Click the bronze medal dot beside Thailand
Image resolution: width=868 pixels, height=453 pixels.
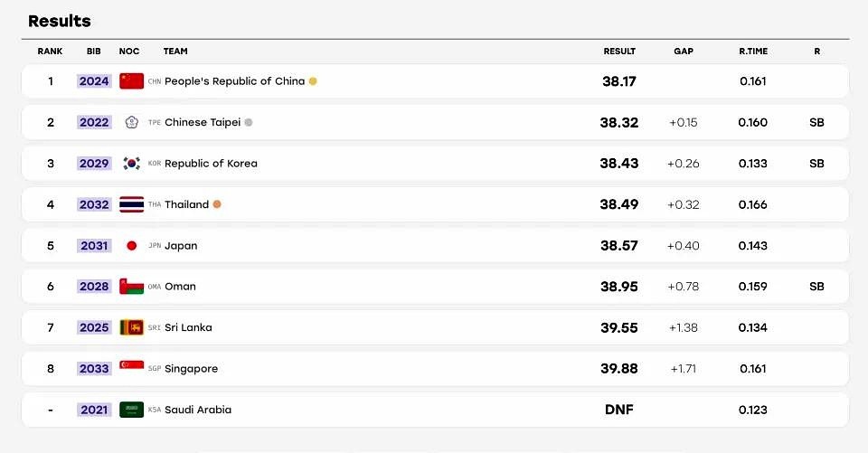coord(217,204)
